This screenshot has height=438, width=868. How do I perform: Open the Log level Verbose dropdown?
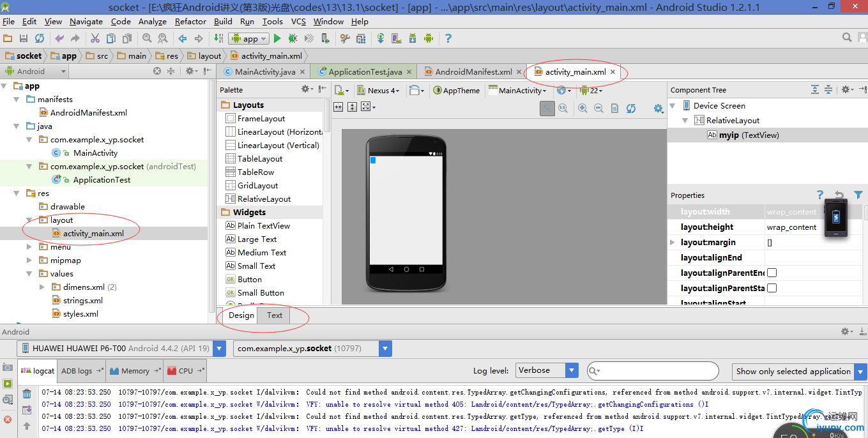click(572, 370)
